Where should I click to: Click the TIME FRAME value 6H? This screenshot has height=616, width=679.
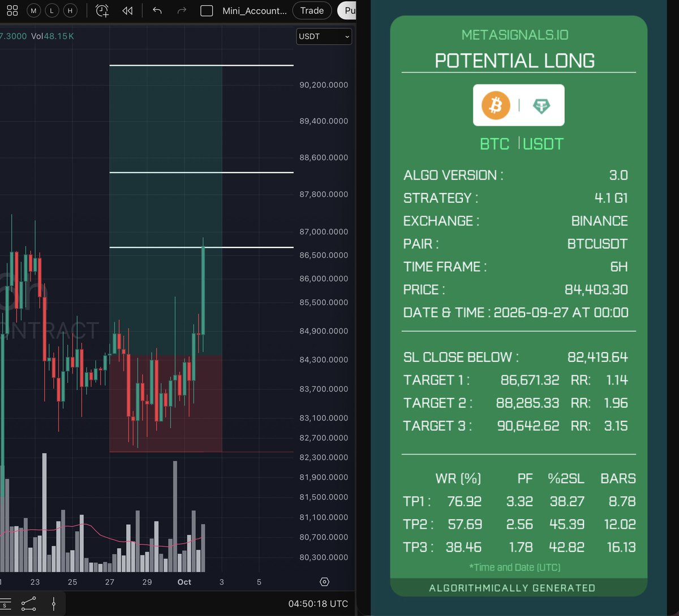point(619,267)
